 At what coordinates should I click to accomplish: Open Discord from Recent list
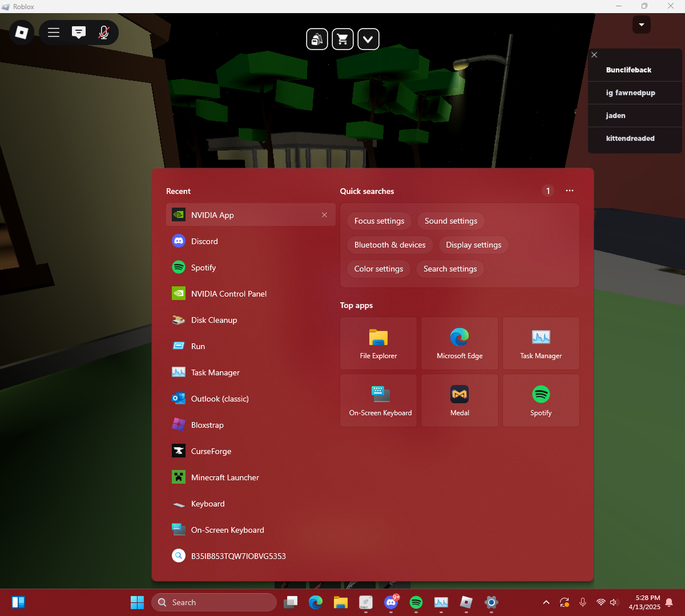(x=251, y=241)
